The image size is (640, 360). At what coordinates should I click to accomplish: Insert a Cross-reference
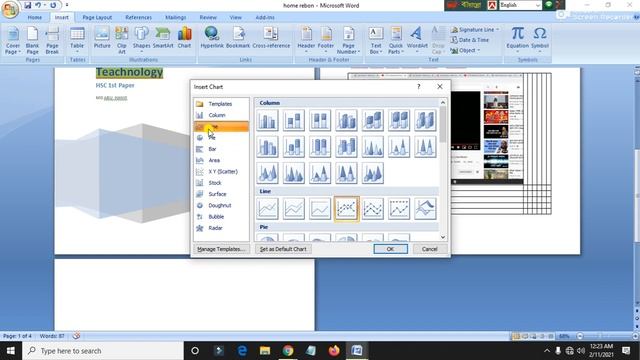tap(271, 38)
